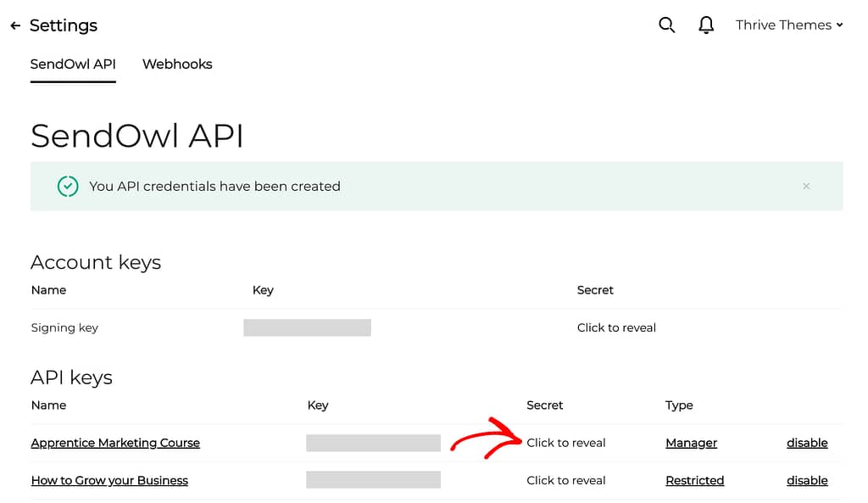Open the search magnifier icon
The height and width of the screenshot is (503, 868).
pos(666,25)
